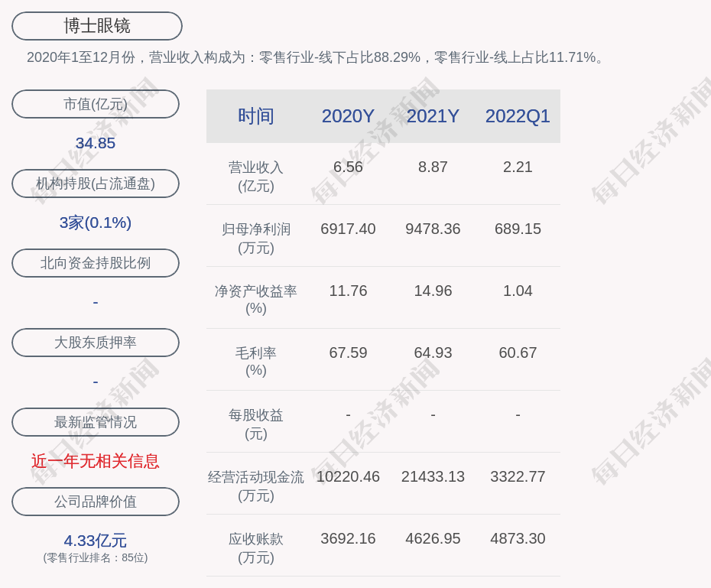The height and width of the screenshot is (588, 711).
Task: Select the 3家(0.1%) institutional holding value
Action: 96,223
